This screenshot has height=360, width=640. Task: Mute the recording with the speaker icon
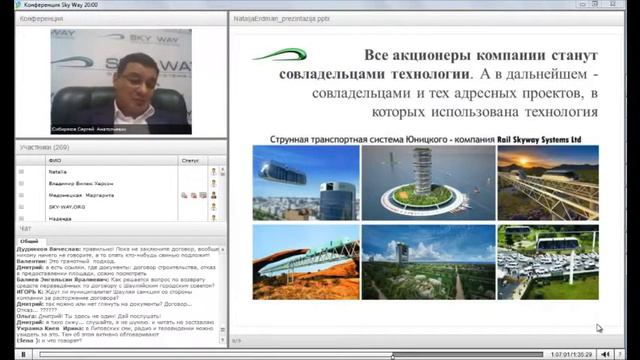coord(605,355)
